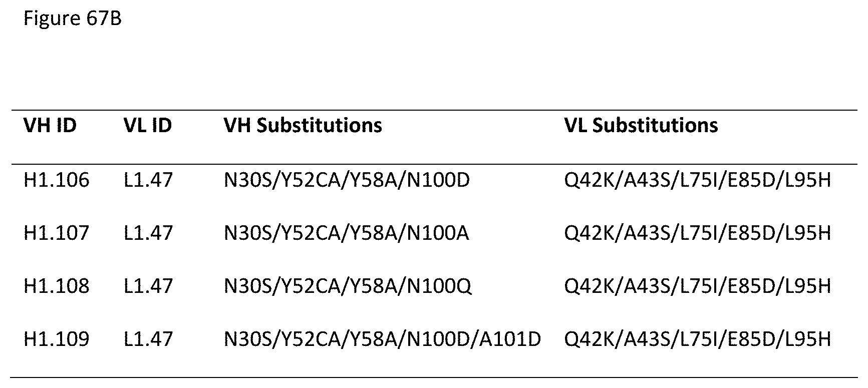Click the "VL Substitutions" column header
Image resolution: width=868 pixels, height=388 pixels.
(641, 125)
